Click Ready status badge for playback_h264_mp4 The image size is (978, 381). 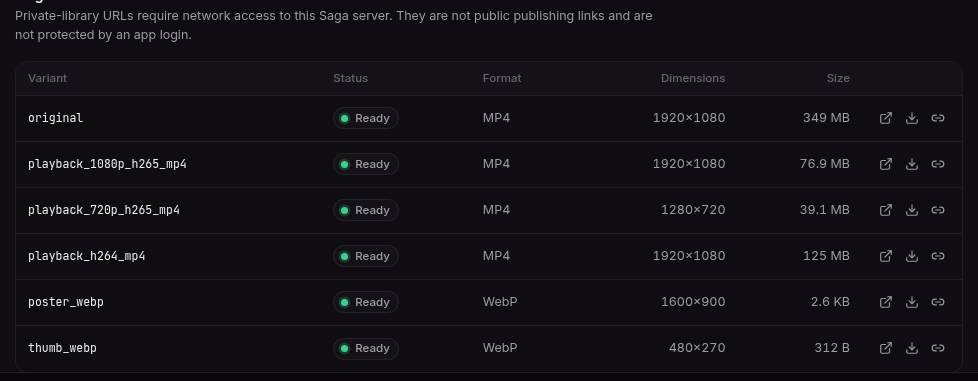click(366, 256)
